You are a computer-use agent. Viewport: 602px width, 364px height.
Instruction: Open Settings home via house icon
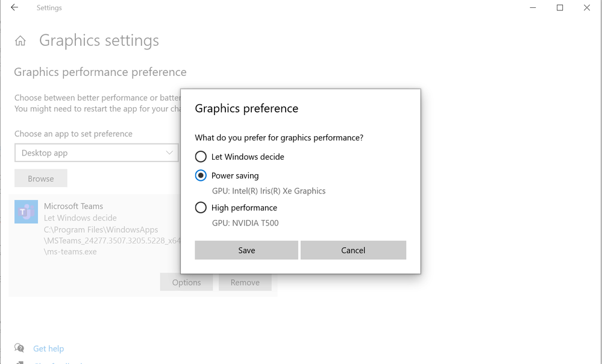pos(20,40)
